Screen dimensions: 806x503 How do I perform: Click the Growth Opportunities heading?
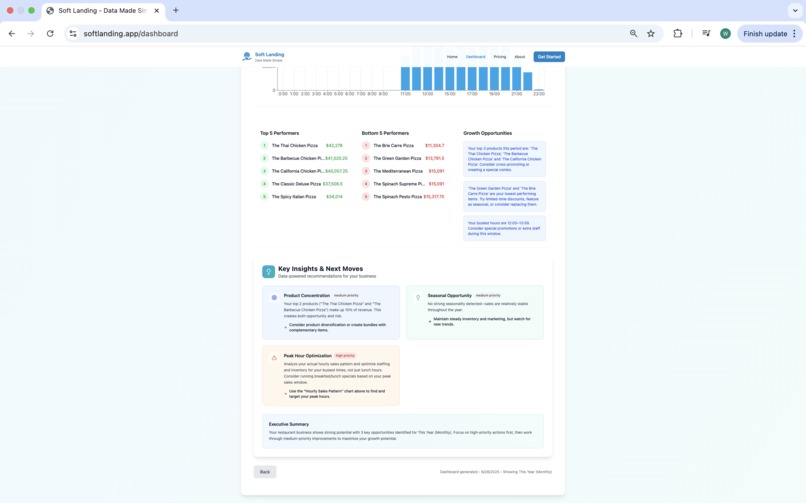tap(487, 133)
